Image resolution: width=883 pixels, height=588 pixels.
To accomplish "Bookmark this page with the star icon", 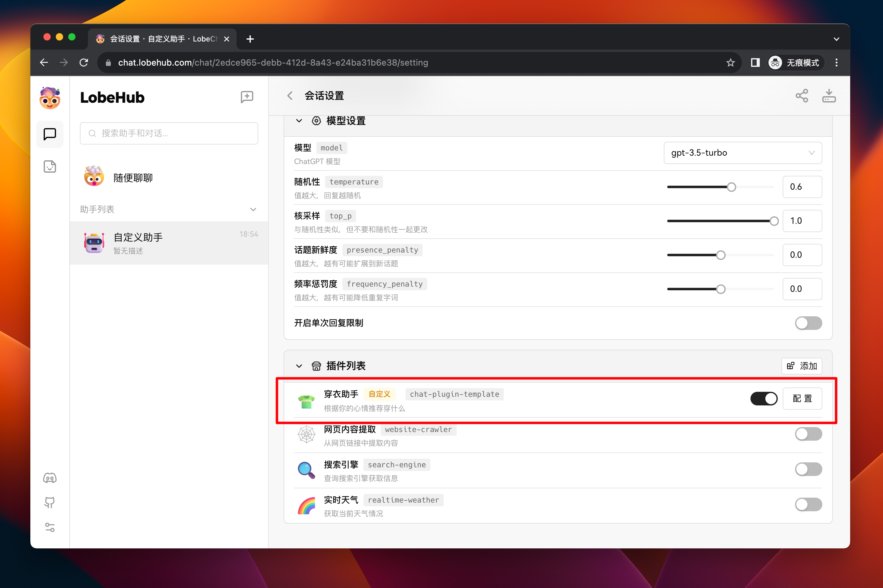I will 730,63.
